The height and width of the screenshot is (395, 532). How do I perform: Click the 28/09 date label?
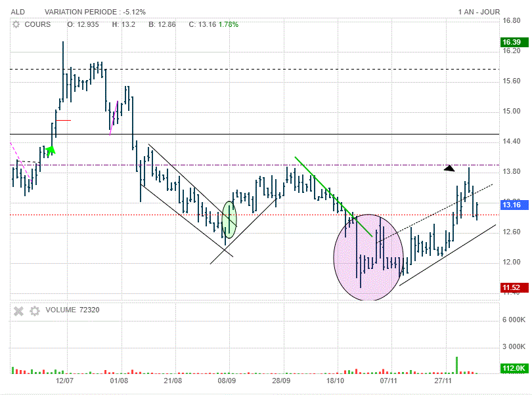coord(281,381)
